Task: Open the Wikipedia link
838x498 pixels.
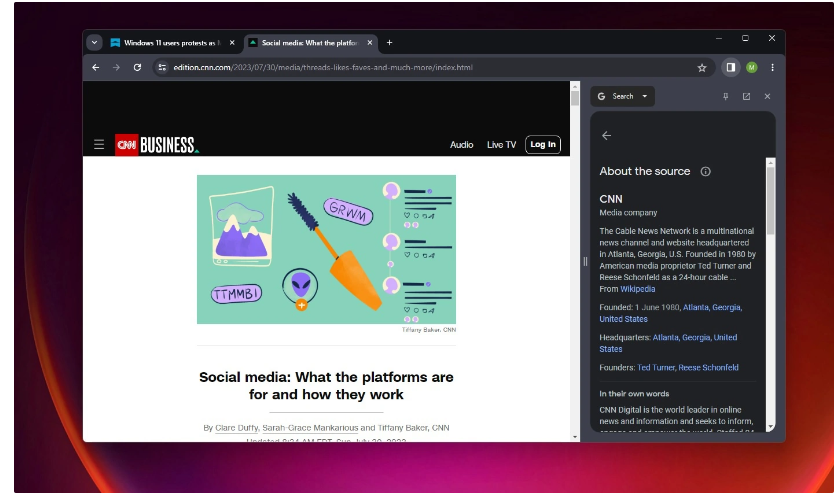Action: point(638,289)
